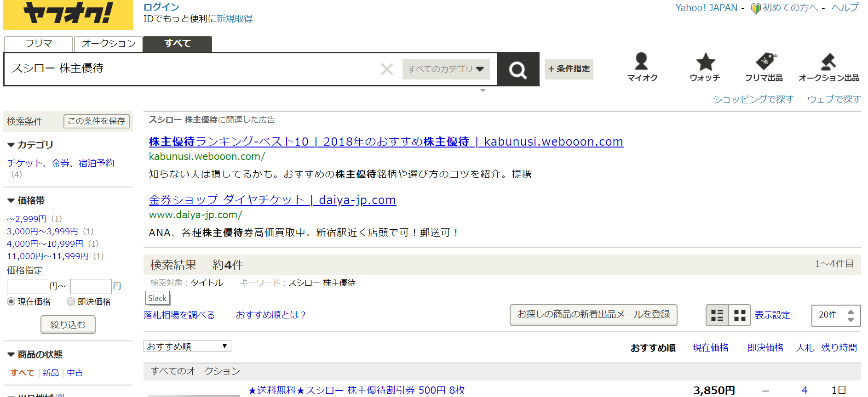
Task: Open 表示設定 display settings link
Action: click(772, 315)
